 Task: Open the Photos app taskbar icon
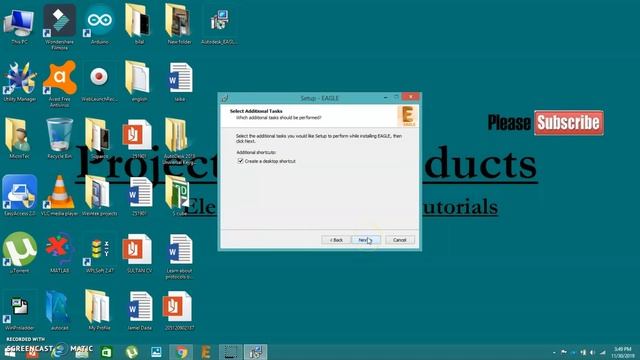tap(156, 352)
